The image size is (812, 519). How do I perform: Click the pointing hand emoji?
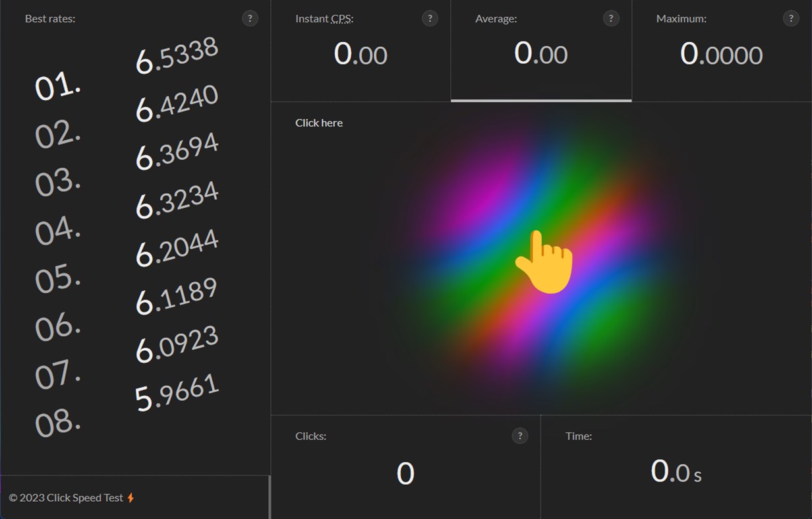(x=544, y=262)
